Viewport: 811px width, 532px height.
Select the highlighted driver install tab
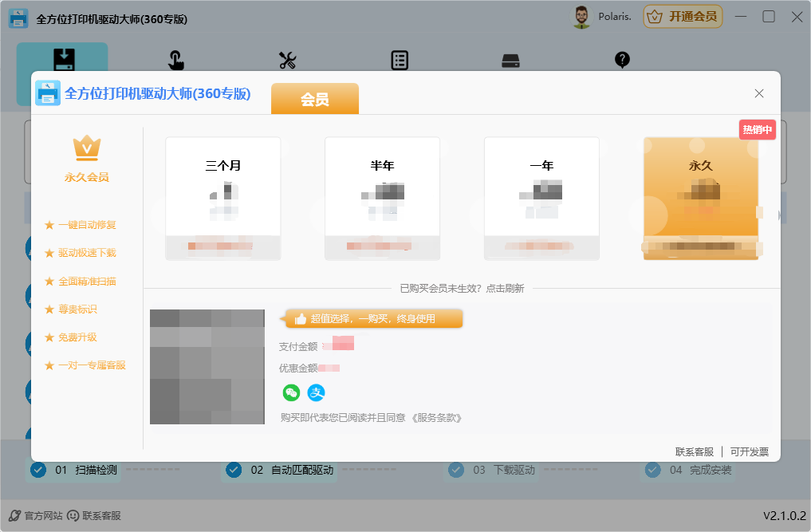click(63, 60)
